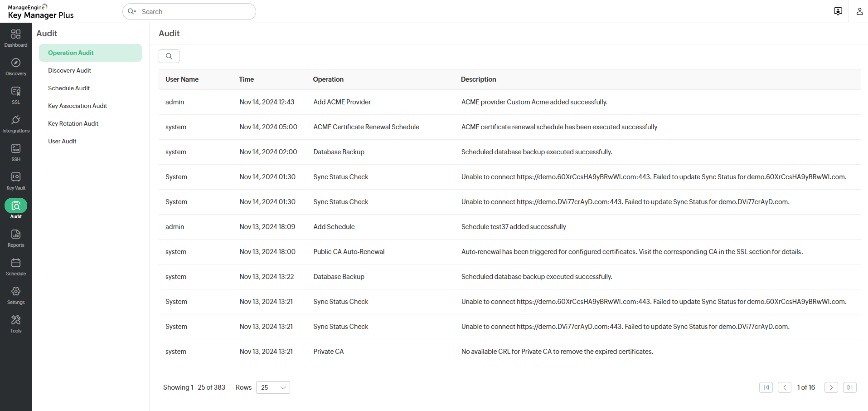
Task: Switch to Key Rotation Audit
Action: point(73,123)
